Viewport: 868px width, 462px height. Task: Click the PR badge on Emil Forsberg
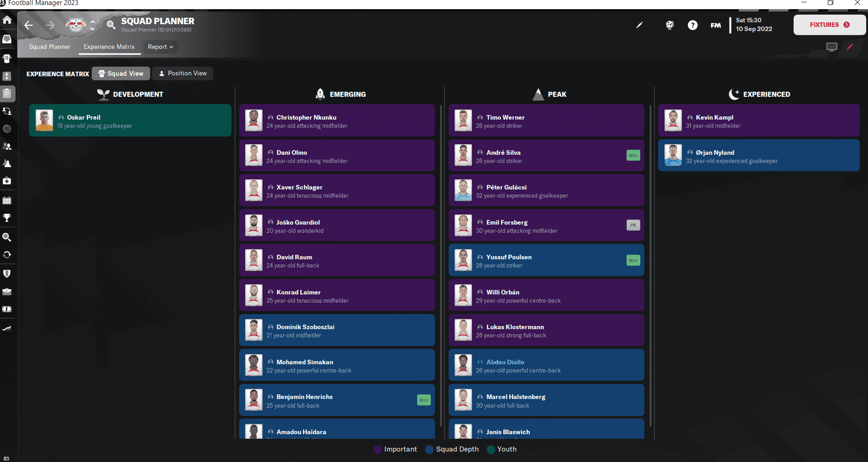click(x=633, y=225)
